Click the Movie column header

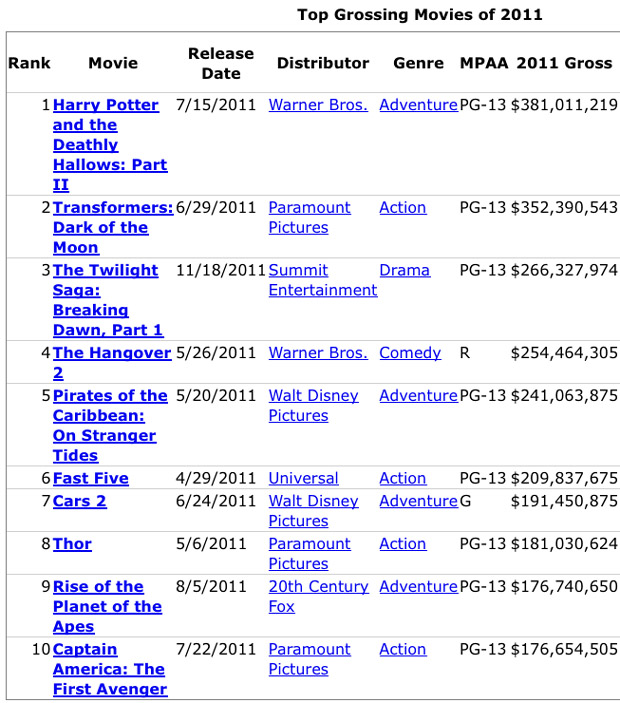point(113,63)
